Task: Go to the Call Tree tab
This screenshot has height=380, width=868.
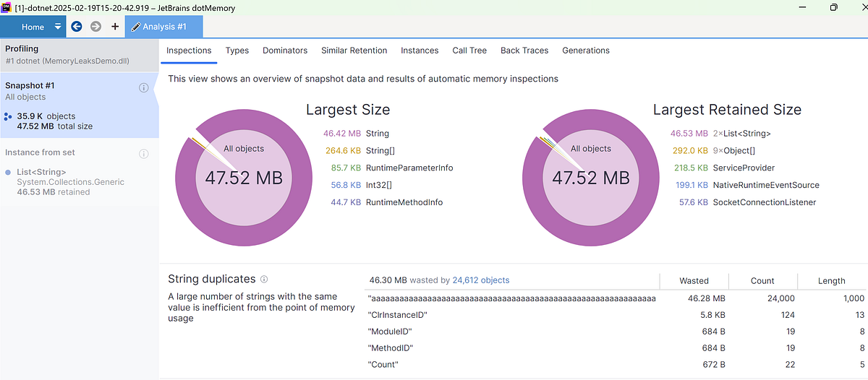Action: [469, 51]
